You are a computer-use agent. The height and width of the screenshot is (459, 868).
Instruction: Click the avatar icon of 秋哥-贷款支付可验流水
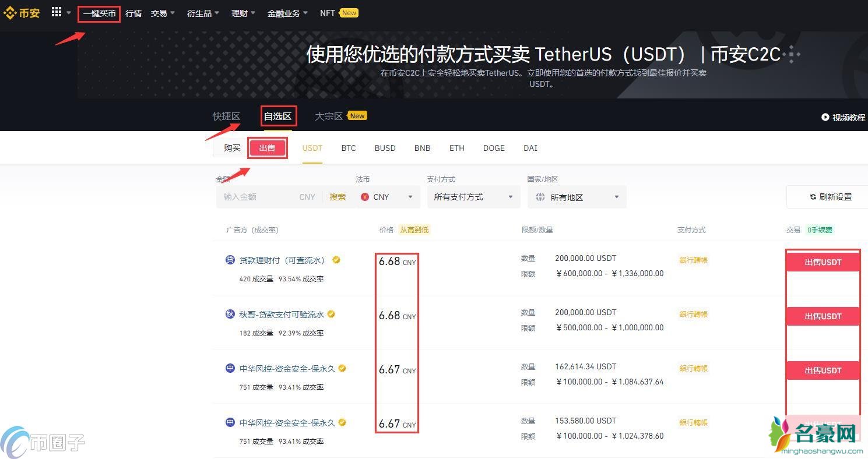click(230, 314)
